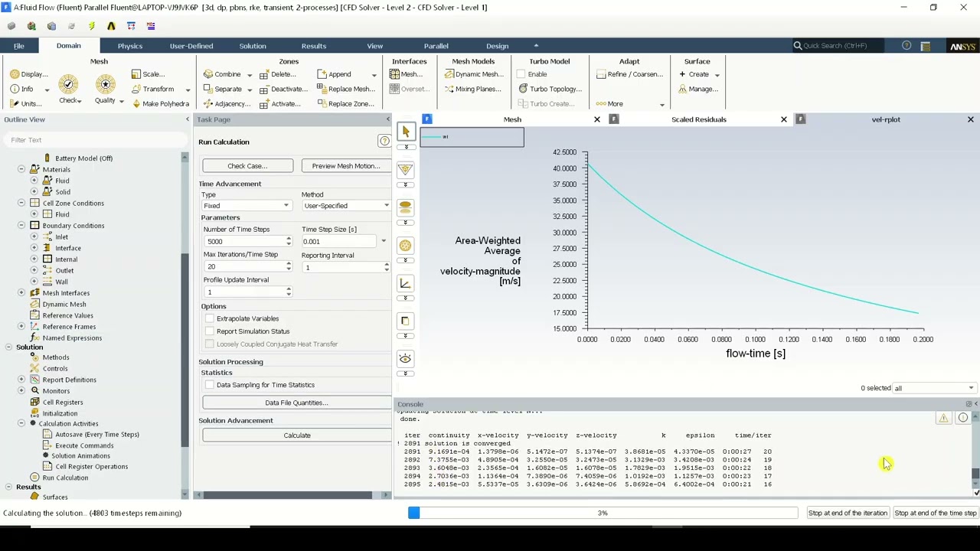Viewport: 980px width, 551px height.
Task: Open the Solution ribbon tab
Action: coord(252,46)
